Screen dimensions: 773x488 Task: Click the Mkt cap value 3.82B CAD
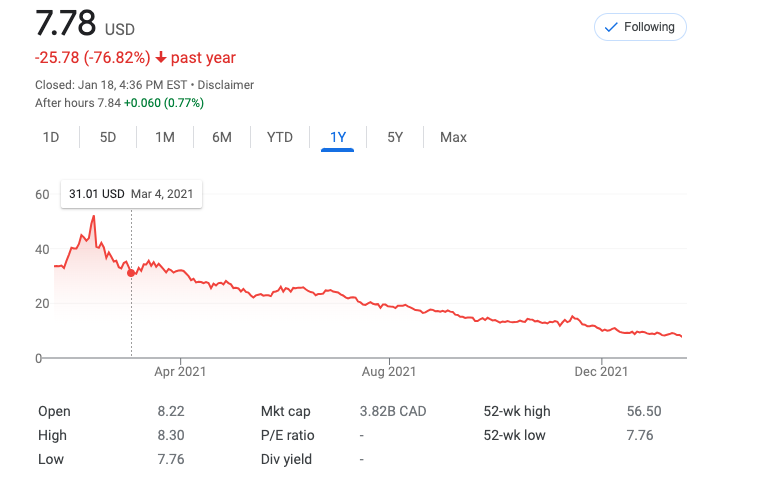click(x=393, y=411)
